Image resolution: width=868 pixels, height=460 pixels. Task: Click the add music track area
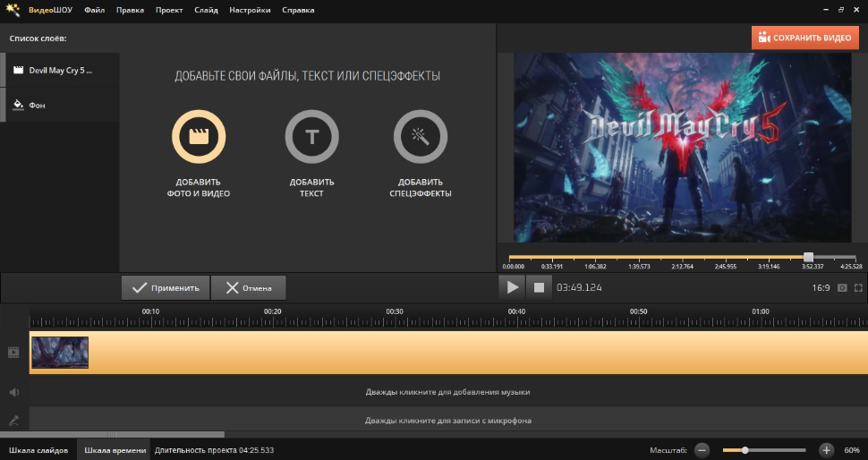447,392
